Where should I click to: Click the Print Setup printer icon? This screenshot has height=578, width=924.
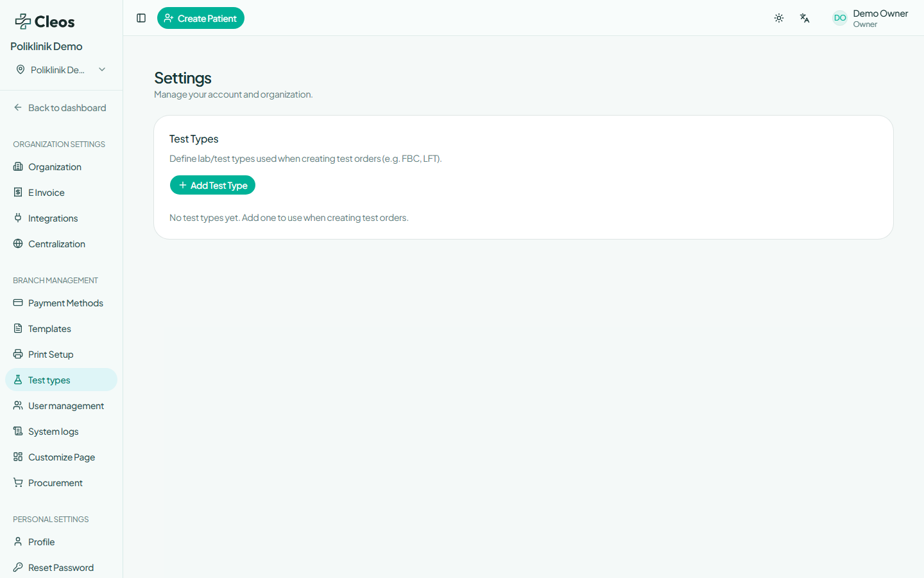click(x=18, y=354)
